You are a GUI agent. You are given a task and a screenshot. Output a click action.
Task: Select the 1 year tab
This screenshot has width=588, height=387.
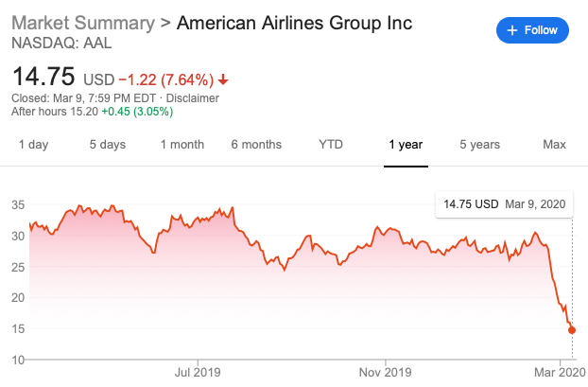click(406, 145)
